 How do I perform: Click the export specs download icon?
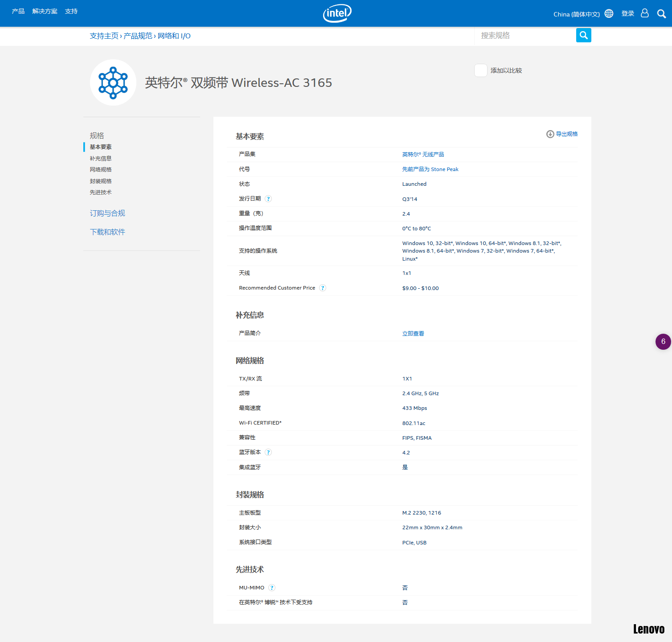pos(550,134)
